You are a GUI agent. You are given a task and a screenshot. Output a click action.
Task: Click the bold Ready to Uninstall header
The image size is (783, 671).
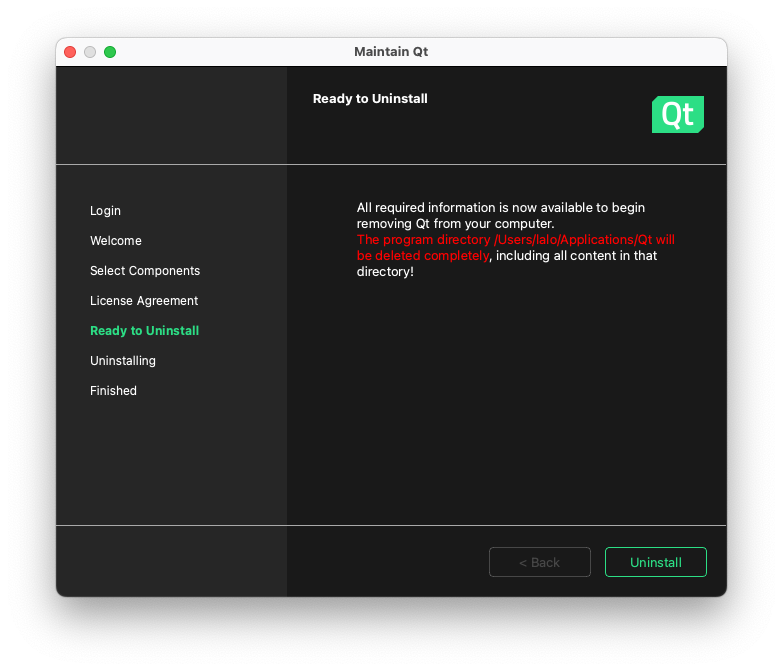pos(370,99)
